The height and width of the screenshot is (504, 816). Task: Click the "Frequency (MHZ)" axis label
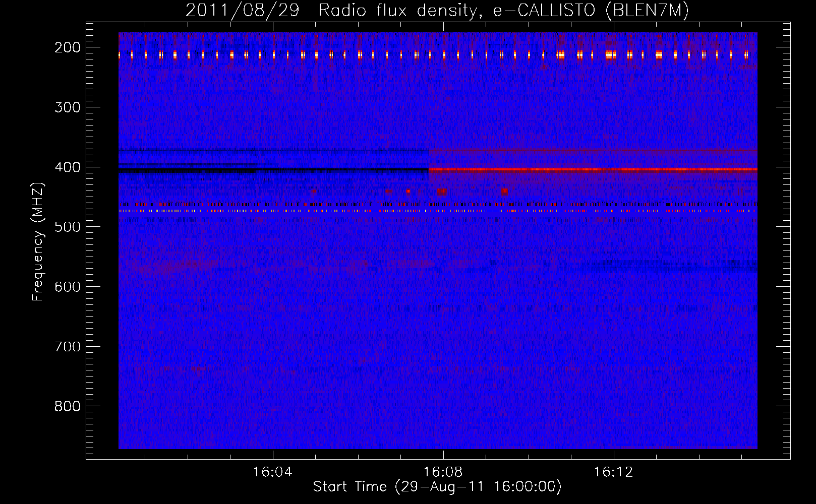tap(38, 241)
